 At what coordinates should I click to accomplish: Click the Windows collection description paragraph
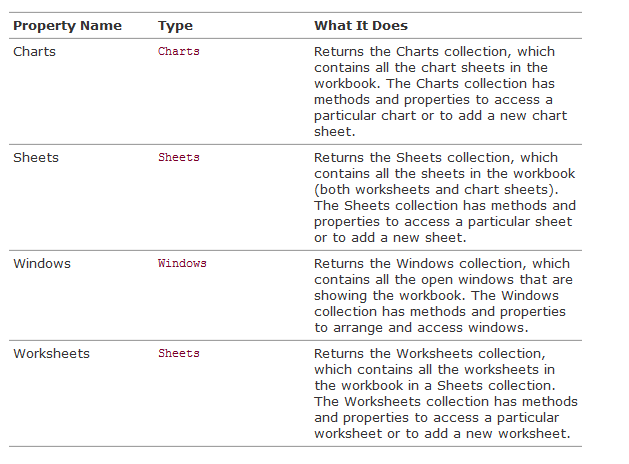click(443, 296)
